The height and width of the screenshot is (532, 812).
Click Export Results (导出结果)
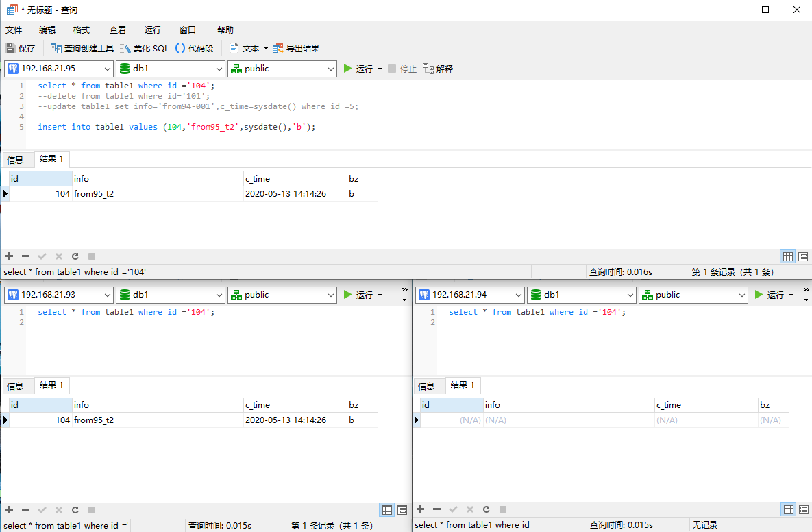[x=296, y=48]
